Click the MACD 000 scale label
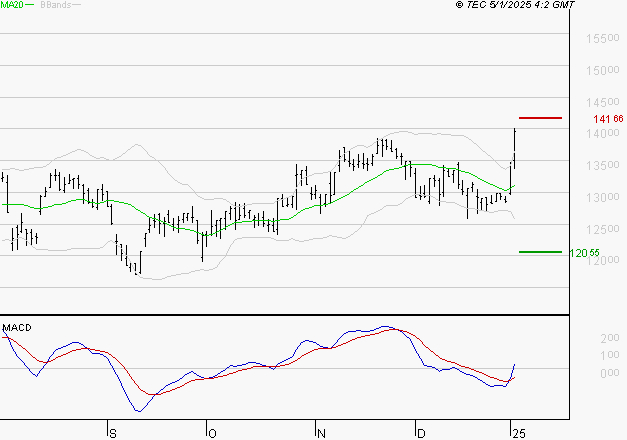Viewport: 627px width, 440px height. 610,373
